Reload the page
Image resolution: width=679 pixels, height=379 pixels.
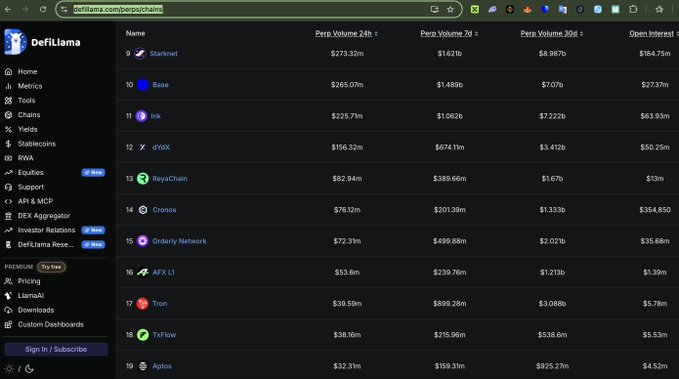[x=42, y=9]
